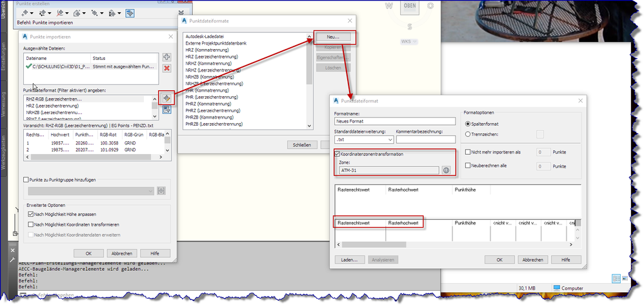
Task: Click the globe icon next to Zone field
Action: click(x=447, y=170)
